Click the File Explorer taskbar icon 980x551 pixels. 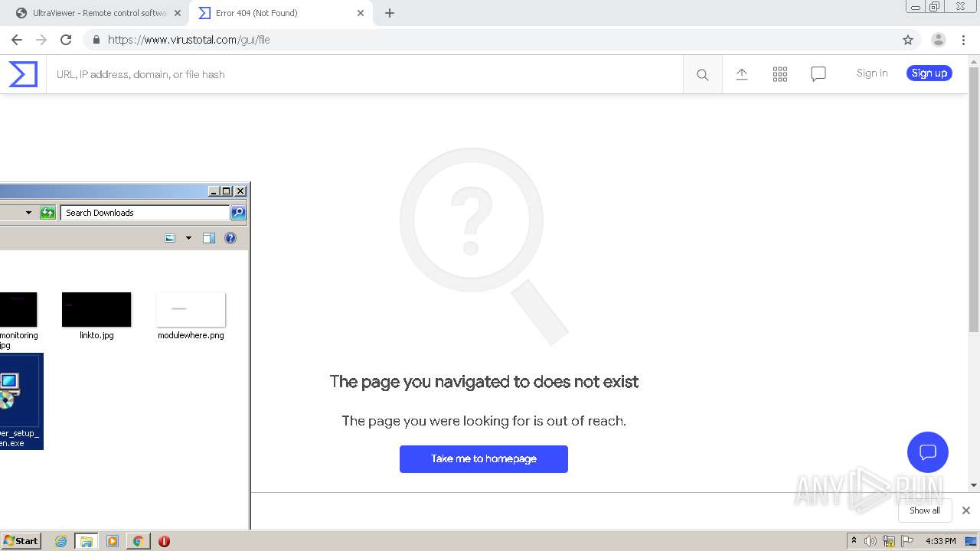87,541
